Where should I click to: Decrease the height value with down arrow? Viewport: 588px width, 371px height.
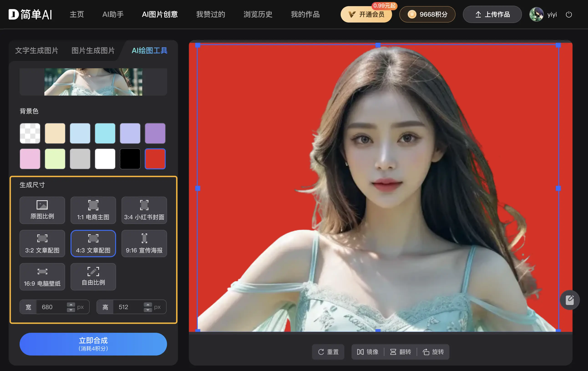click(148, 310)
